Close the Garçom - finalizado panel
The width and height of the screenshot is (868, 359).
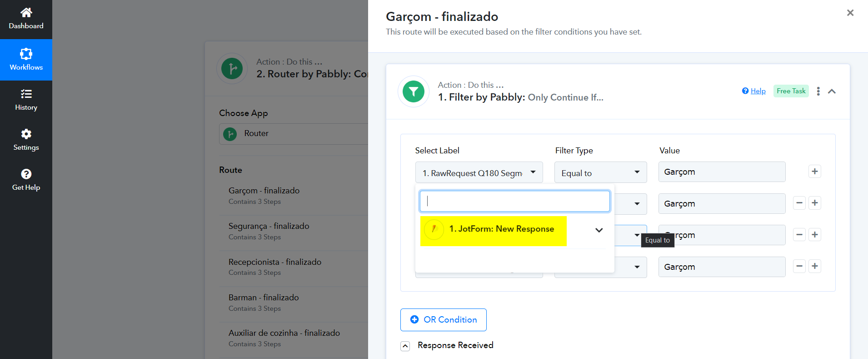point(850,13)
